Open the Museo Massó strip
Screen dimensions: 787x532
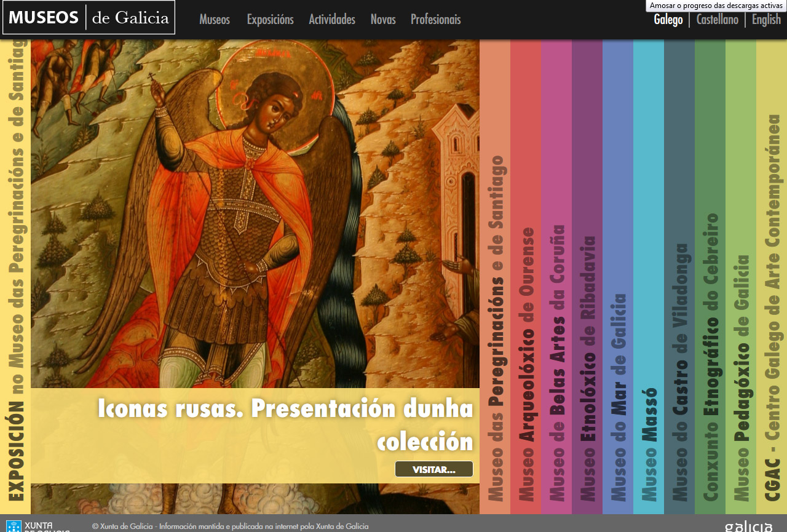[x=649, y=277]
